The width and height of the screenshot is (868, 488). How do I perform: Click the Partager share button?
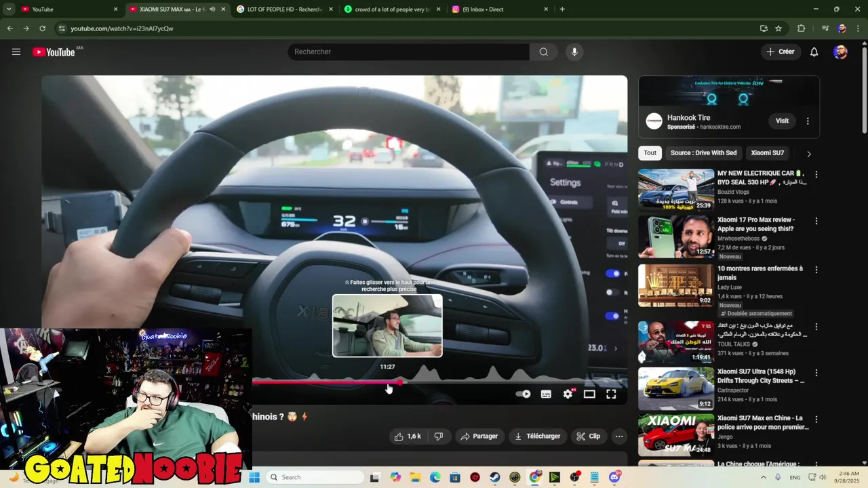pos(479,436)
